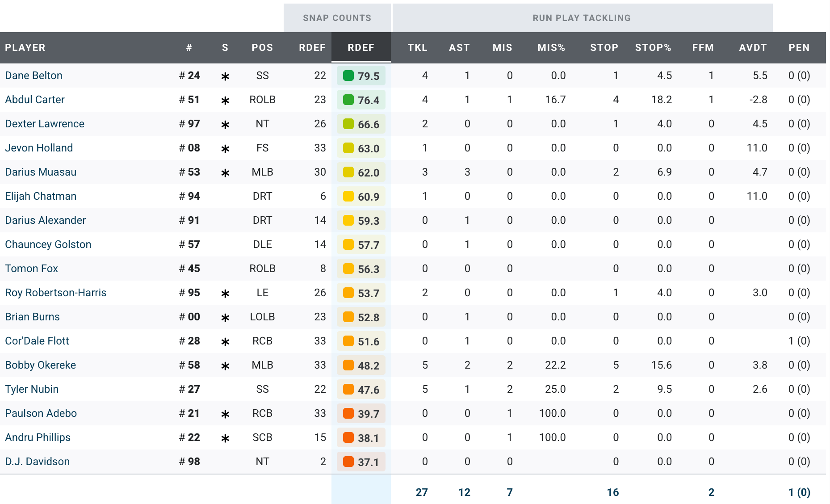Viewport: 830px width, 504px height.
Task: Click the yellow 63.0 grade badge
Action: click(361, 148)
